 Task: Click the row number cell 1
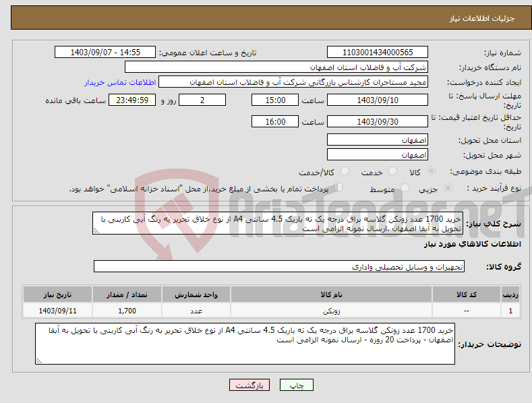tap(510, 311)
